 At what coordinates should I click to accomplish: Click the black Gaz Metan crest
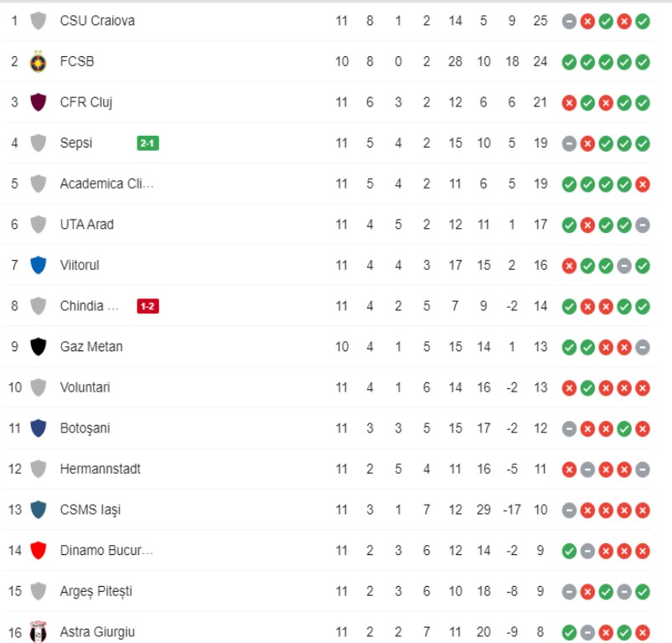[38, 346]
